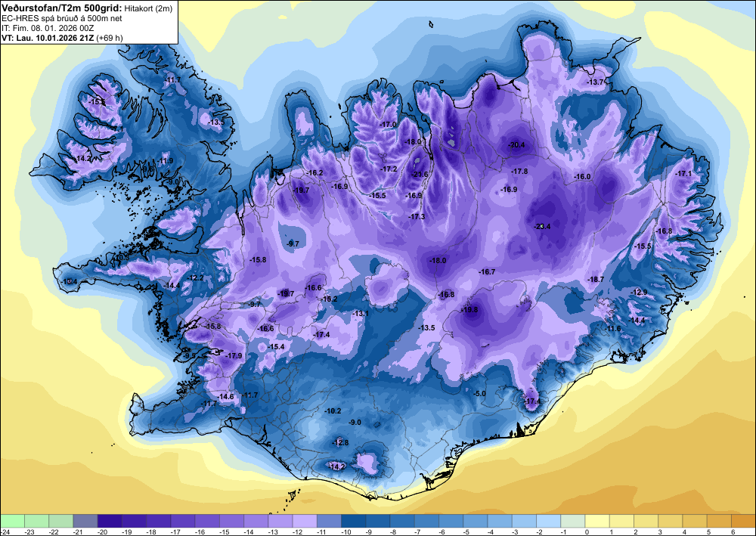
Task: Click the legend swatch labelled -14
Action: tap(256, 521)
